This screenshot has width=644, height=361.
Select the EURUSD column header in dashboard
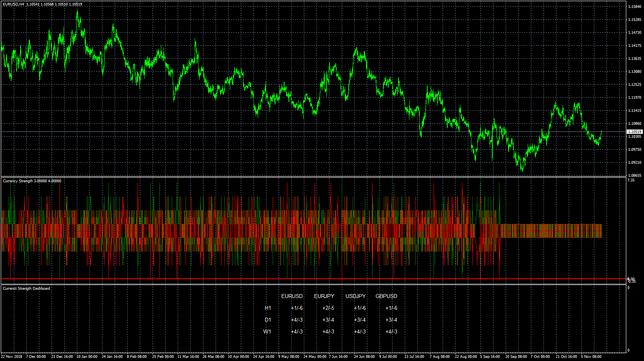coord(292,296)
